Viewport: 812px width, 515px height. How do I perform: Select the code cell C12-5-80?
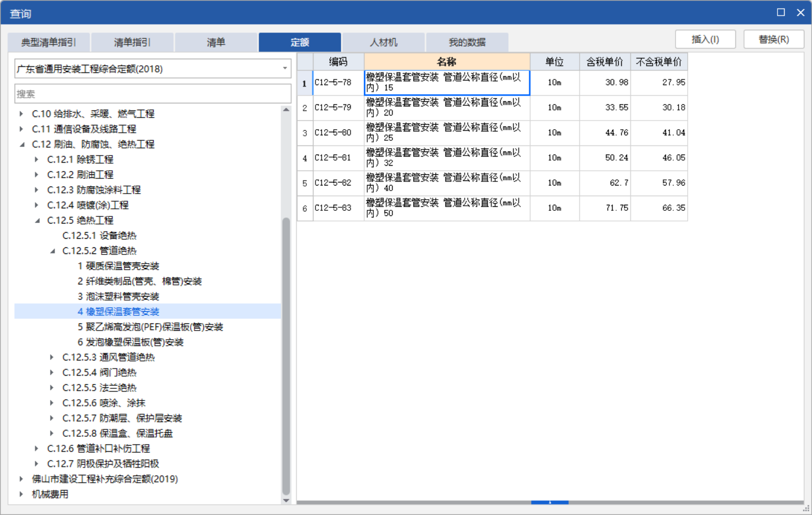tap(338, 133)
